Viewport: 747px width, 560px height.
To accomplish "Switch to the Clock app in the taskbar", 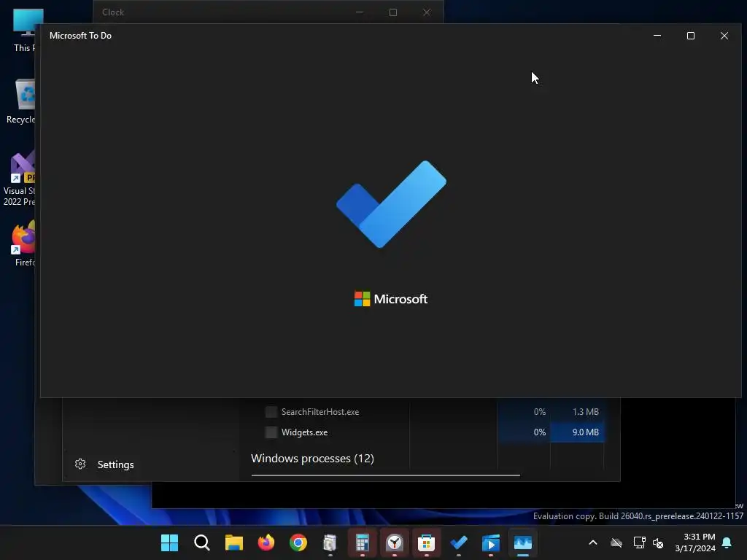I will (x=395, y=542).
